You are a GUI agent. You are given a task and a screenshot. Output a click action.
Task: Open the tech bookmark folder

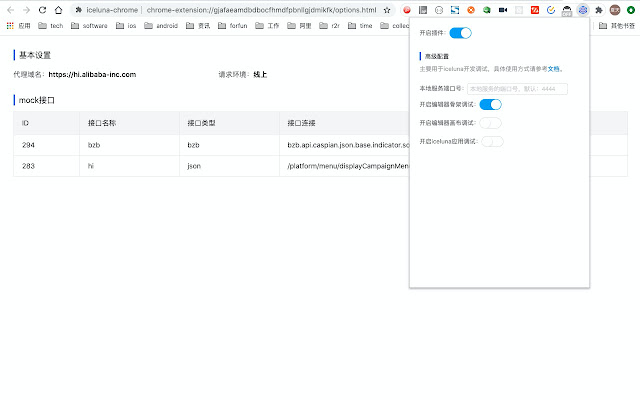(x=51, y=26)
